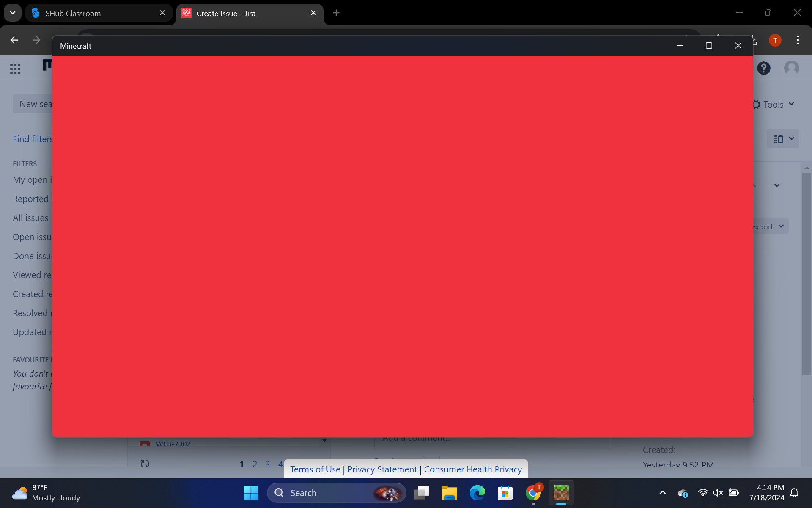Open the Jira user profile avatar
The image size is (812, 508).
(791, 68)
